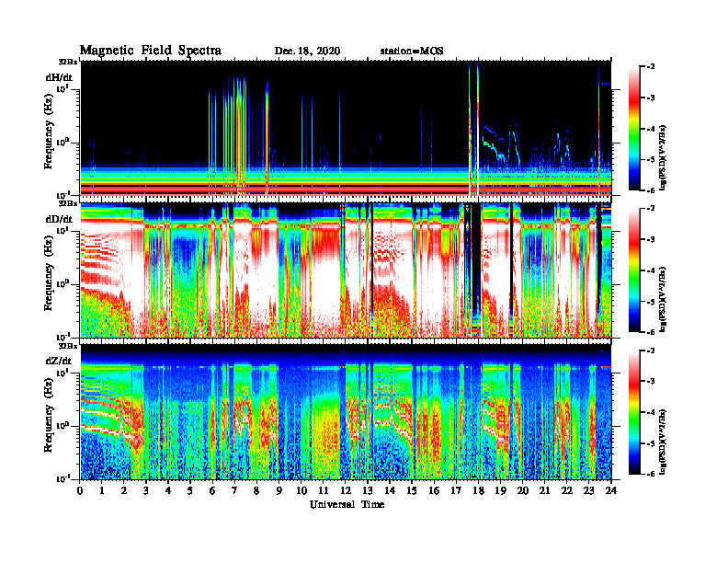The width and height of the screenshot is (728, 563).
Task: Click the 'Magnetic Field Spectra' title
Action: (151, 51)
